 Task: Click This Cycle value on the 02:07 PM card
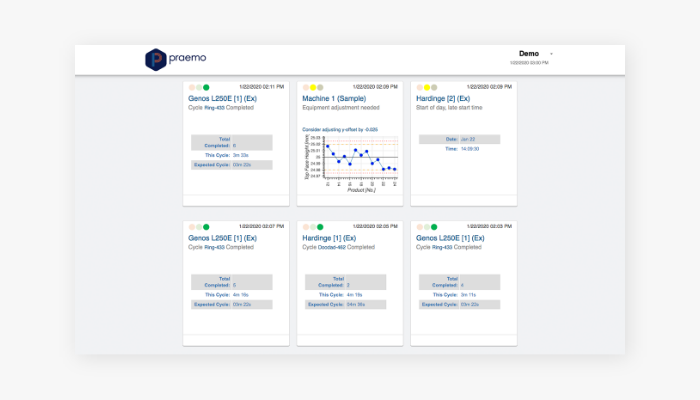point(241,295)
